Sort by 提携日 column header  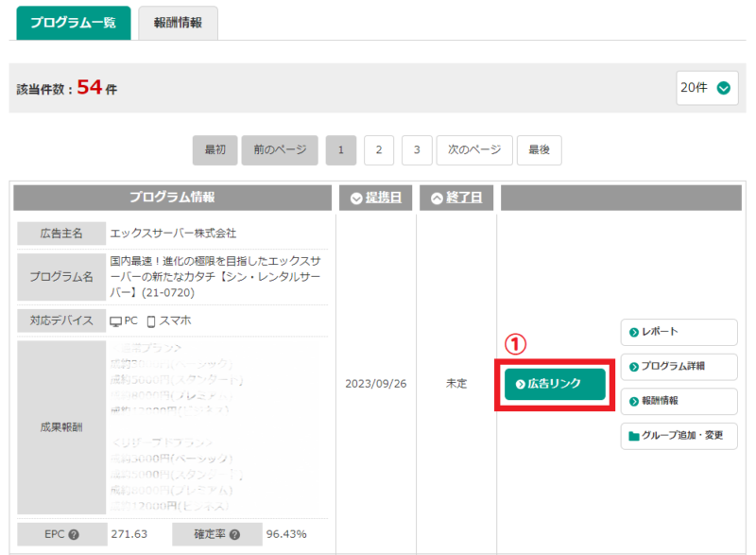[375, 198]
